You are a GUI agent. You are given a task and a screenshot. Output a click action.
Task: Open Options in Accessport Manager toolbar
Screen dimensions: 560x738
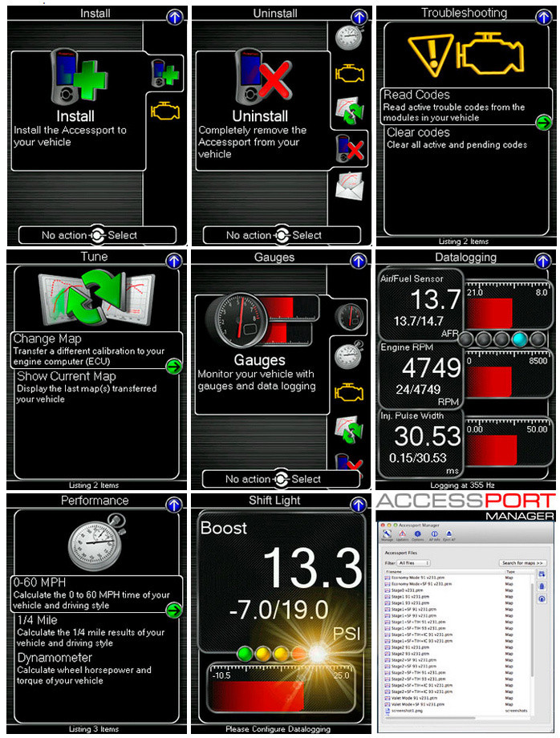pyautogui.click(x=418, y=536)
